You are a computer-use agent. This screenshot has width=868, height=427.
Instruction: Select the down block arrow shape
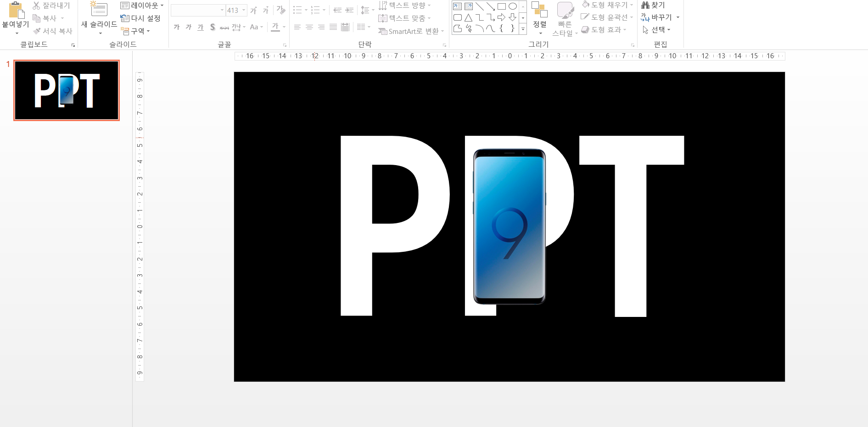pyautogui.click(x=513, y=17)
